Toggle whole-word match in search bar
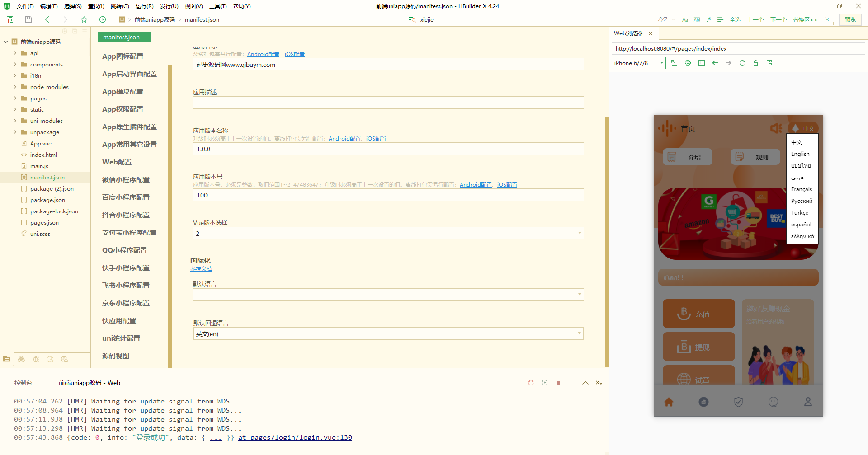868x455 pixels. pyautogui.click(x=697, y=19)
